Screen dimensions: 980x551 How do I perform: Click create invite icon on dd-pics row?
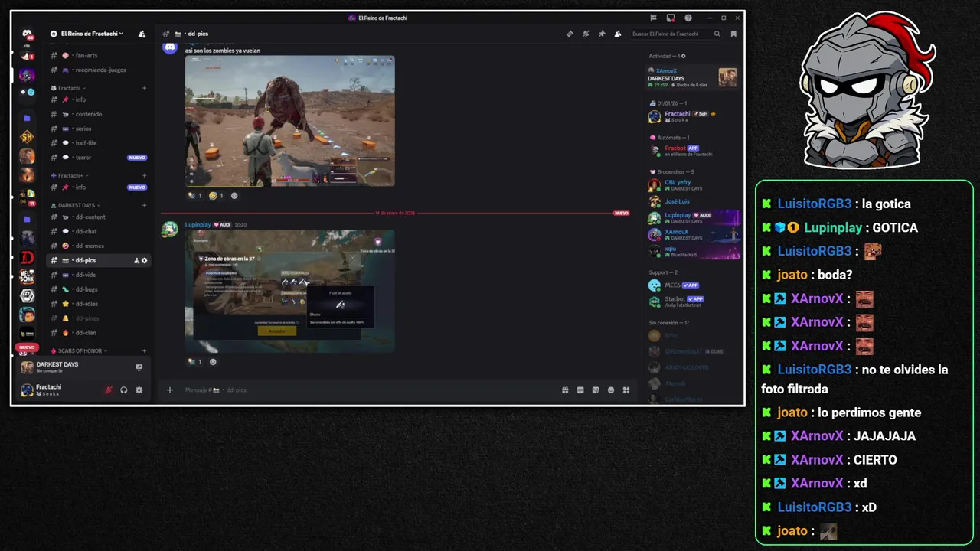click(x=136, y=261)
